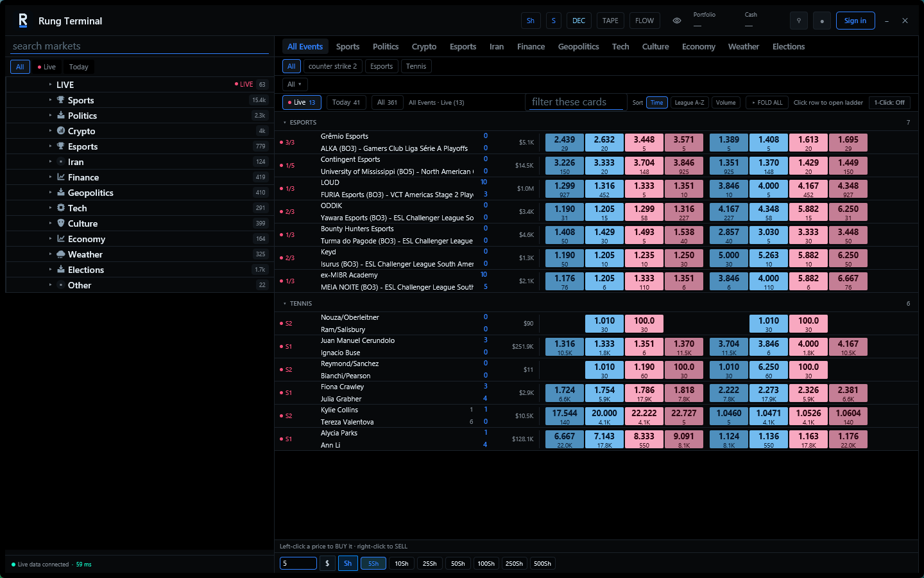Click the dot status button left of Sign in
924x578 pixels.
(822, 21)
